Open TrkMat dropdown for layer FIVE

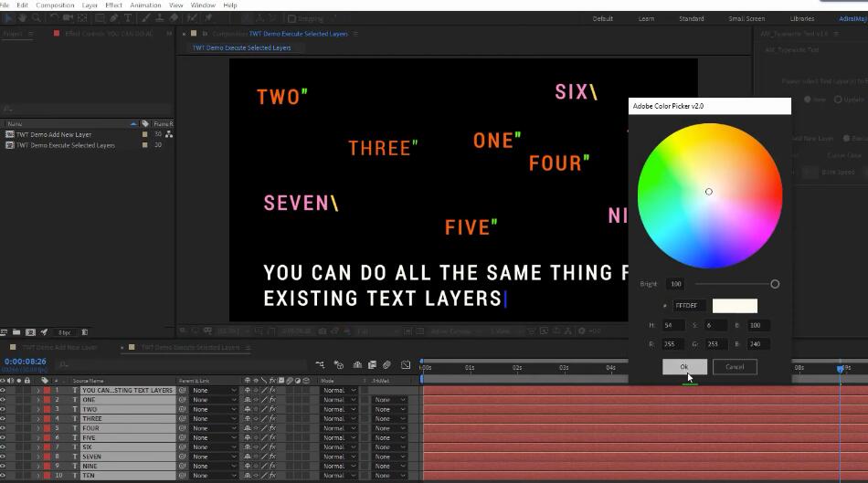(390, 437)
